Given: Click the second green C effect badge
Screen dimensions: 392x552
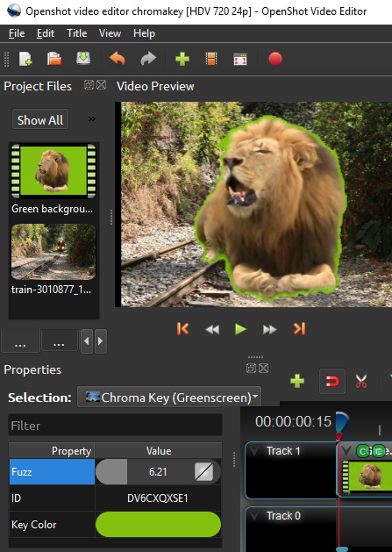Looking at the screenshot, I should click(379, 451).
